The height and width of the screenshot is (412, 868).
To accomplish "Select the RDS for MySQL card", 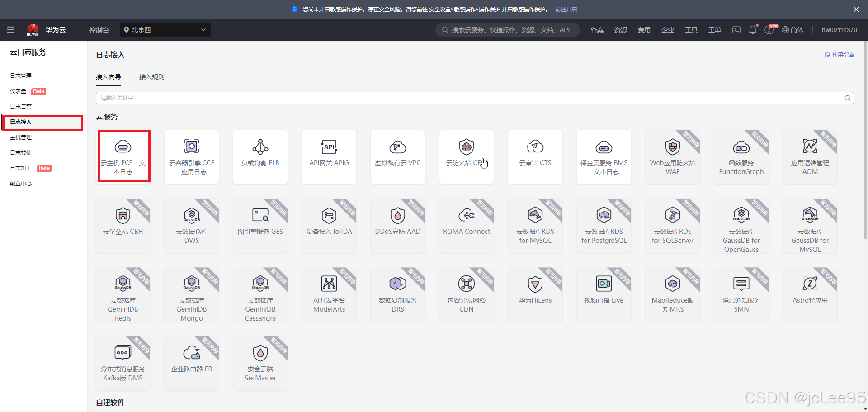I will tap(535, 225).
